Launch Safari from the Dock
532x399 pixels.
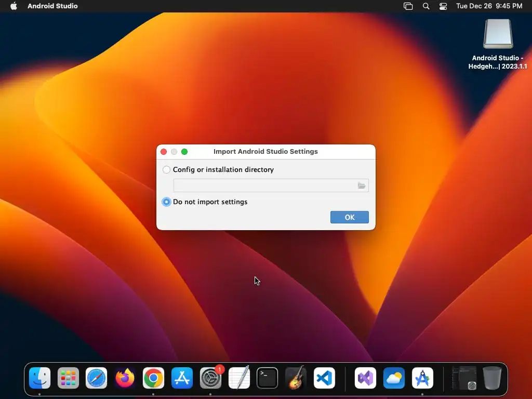[96, 378]
